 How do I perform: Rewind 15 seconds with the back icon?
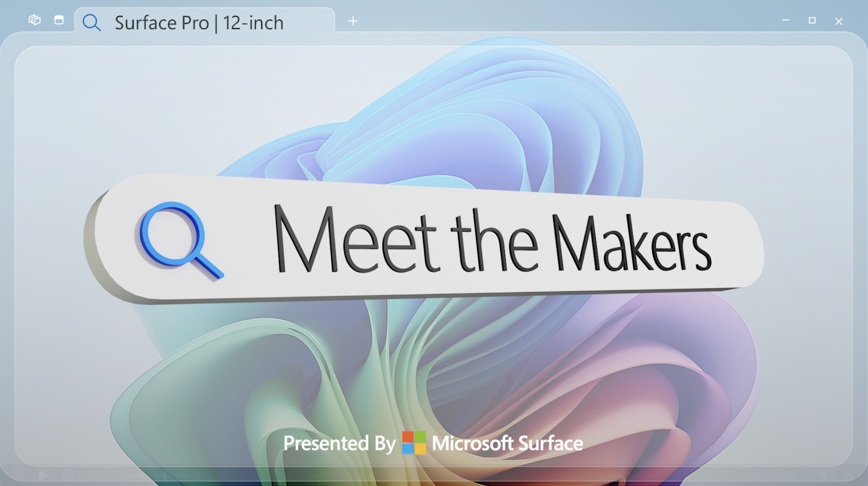(18, 475)
